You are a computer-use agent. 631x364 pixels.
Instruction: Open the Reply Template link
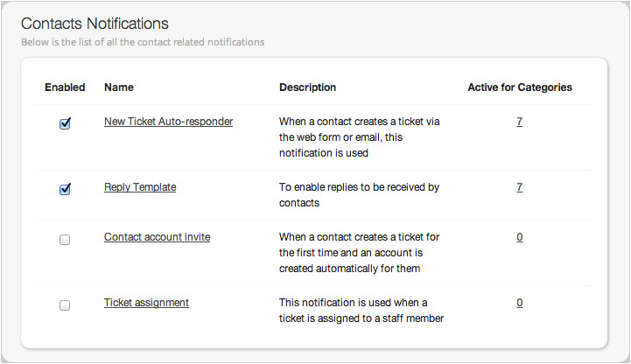point(140,187)
